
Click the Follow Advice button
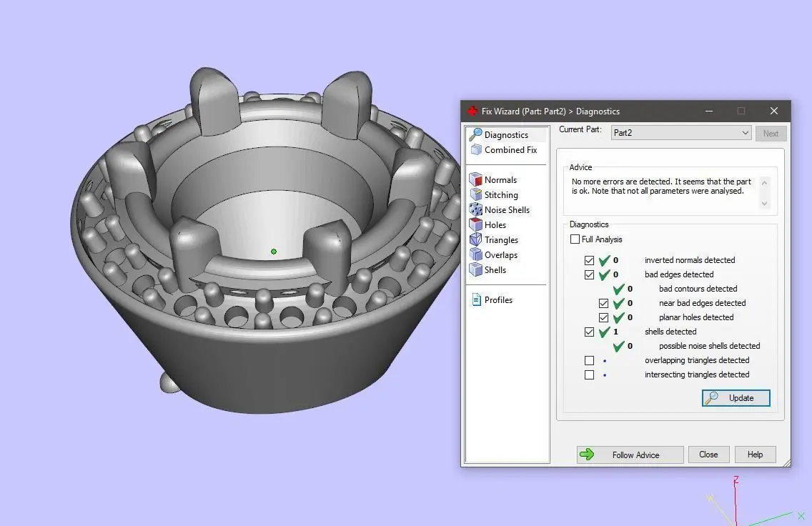pyautogui.click(x=630, y=455)
